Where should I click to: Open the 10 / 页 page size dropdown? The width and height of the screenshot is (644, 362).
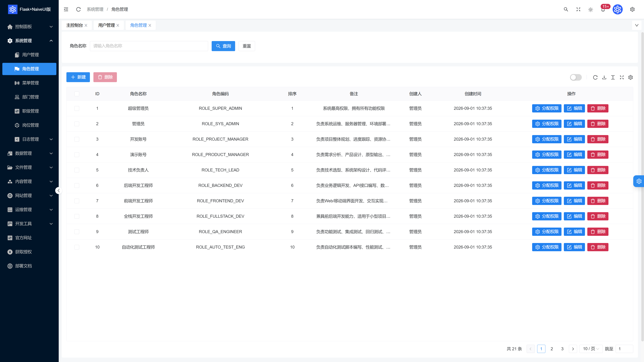tap(591, 349)
